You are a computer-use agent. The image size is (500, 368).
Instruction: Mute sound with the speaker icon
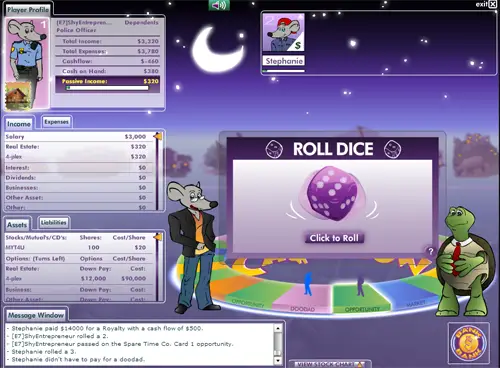pos(219,5)
